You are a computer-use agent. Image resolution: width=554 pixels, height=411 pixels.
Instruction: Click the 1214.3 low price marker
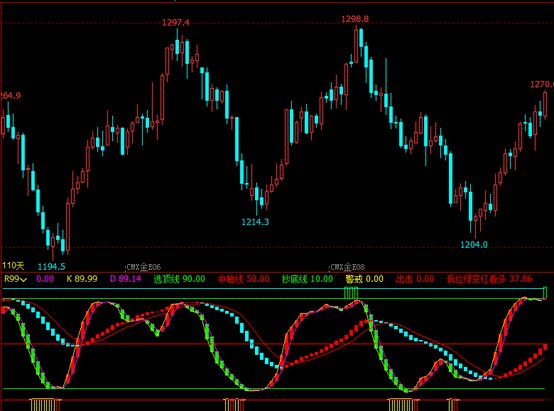tap(255, 222)
